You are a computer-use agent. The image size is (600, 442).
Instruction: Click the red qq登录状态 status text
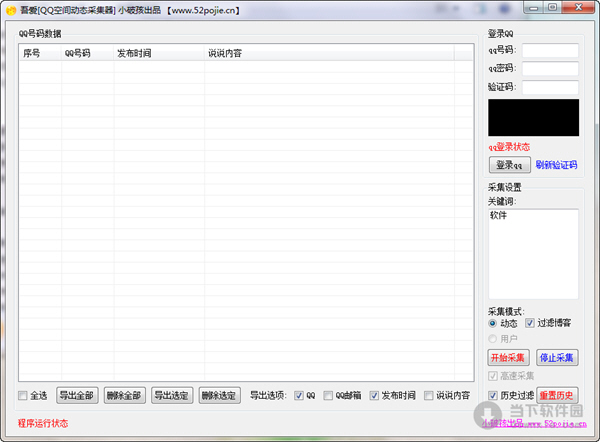[x=509, y=147]
